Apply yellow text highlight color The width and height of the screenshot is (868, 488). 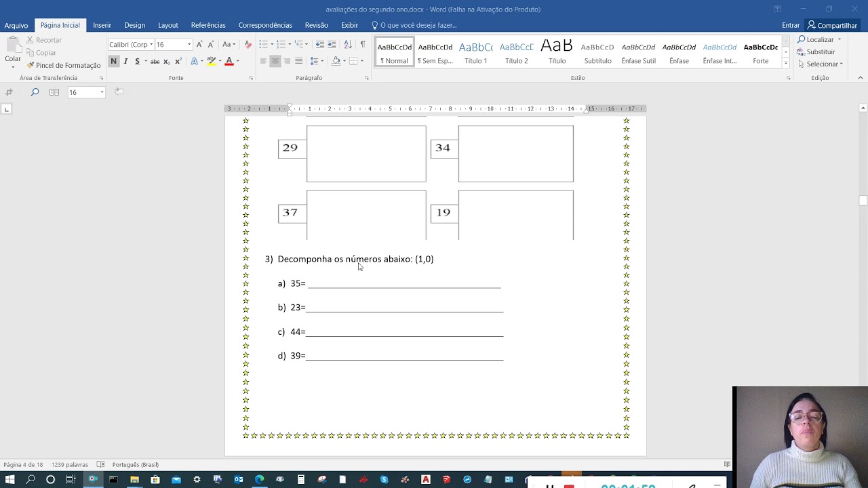pos(211,61)
